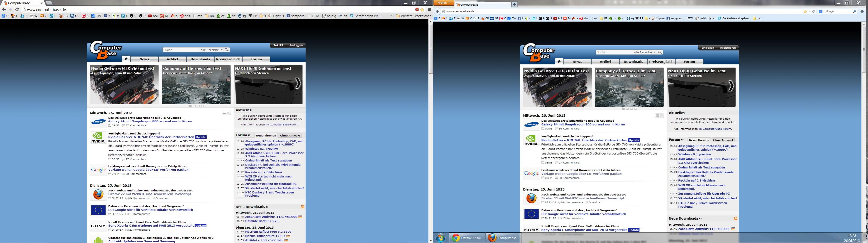This screenshot has height=243, width=868.
Task: Switch to 'Neue Themen' forum tab in Chrome
Action: click(x=266, y=135)
